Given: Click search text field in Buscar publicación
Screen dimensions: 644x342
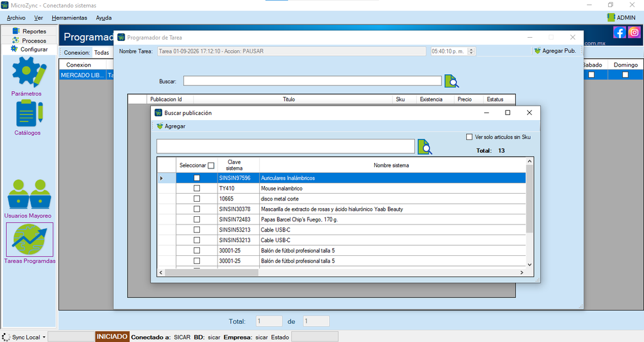Looking at the screenshot, I should click(x=286, y=146).
